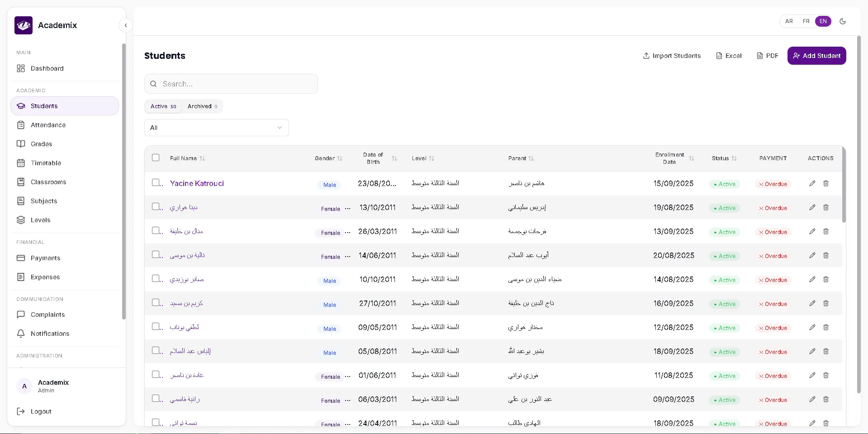868x434 pixels.
Task: Check the box for Yacine Katrouci
Action: [x=156, y=182]
